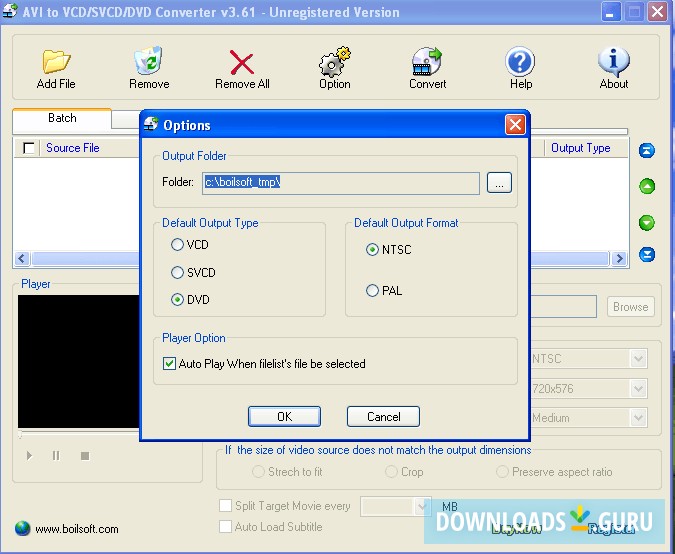The width and height of the screenshot is (675, 554).
Task: Move item to top with blue arrow icon
Action: [x=647, y=150]
